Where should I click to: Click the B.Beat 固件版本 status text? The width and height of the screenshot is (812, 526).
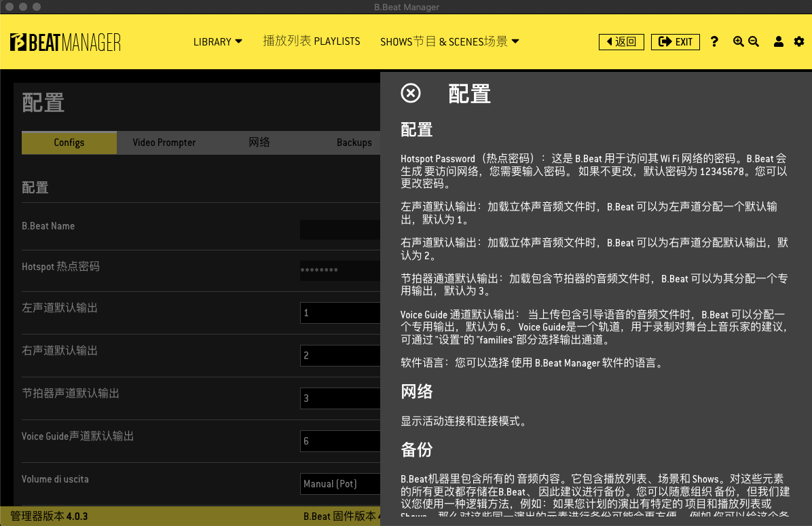point(342,516)
